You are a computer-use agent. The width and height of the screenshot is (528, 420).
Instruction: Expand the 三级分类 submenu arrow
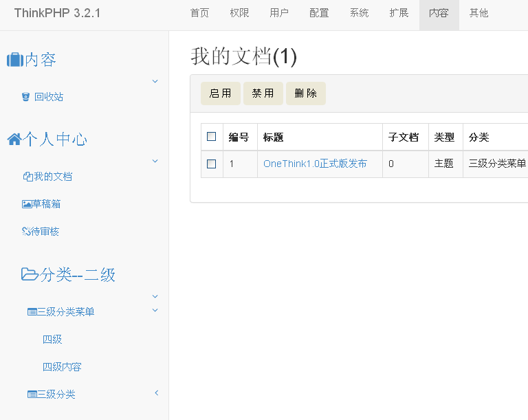pos(156,393)
